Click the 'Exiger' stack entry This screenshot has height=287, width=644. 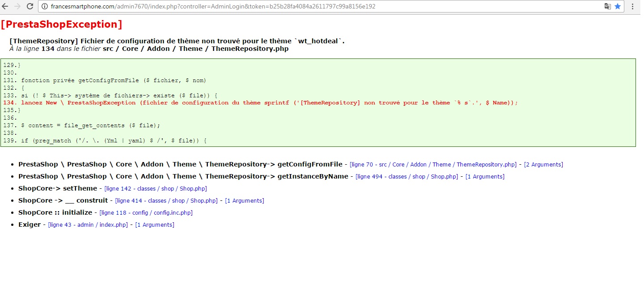29,225
